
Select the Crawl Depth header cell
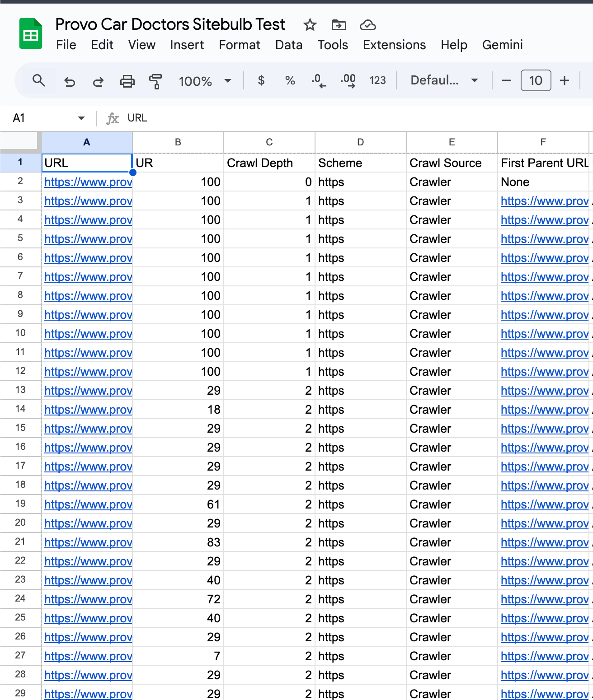click(x=269, y=163)
